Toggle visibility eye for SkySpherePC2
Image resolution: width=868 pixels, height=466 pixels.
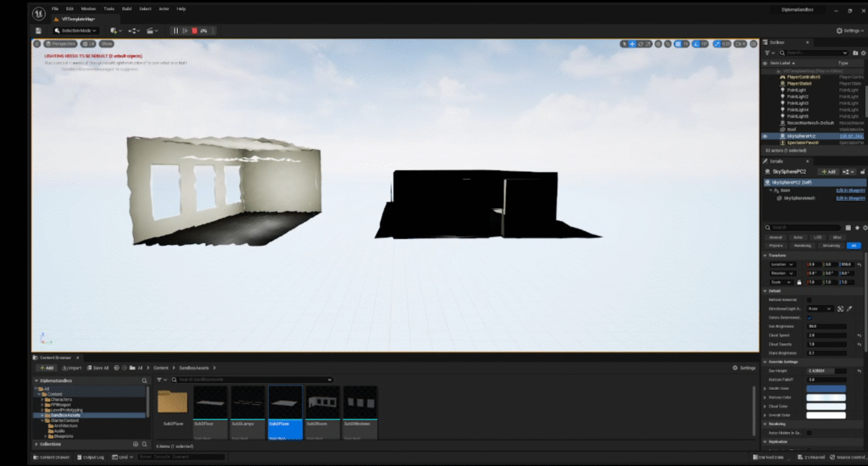(765, 136)
